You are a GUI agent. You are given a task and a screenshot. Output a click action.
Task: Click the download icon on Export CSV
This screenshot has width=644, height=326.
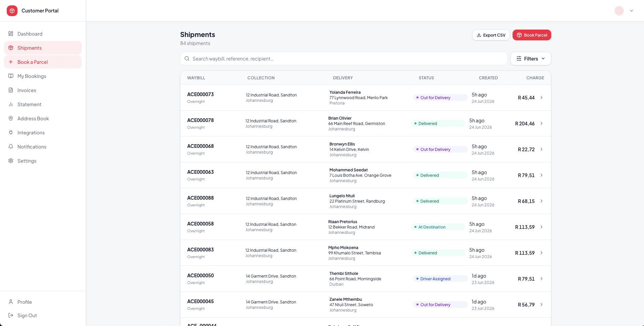tap(479, 35)
